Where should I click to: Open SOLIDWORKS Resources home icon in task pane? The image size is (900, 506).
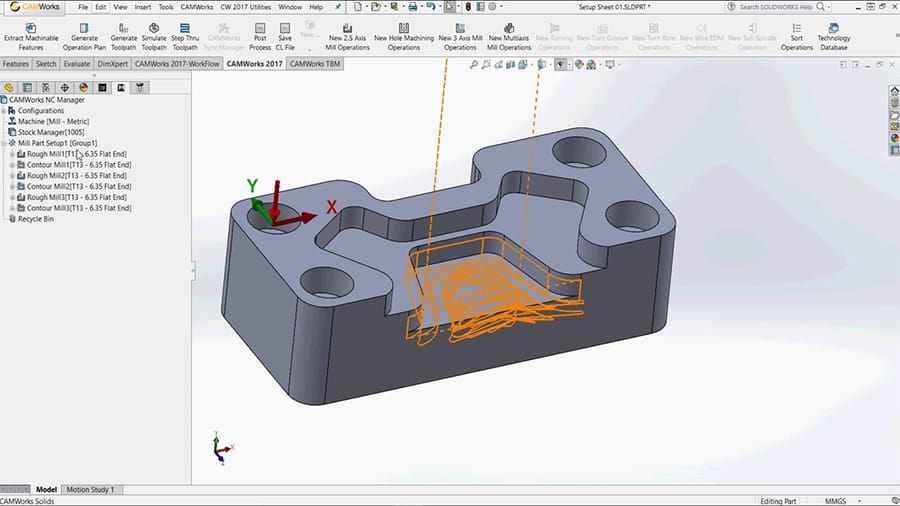click(x=894, y=91)
